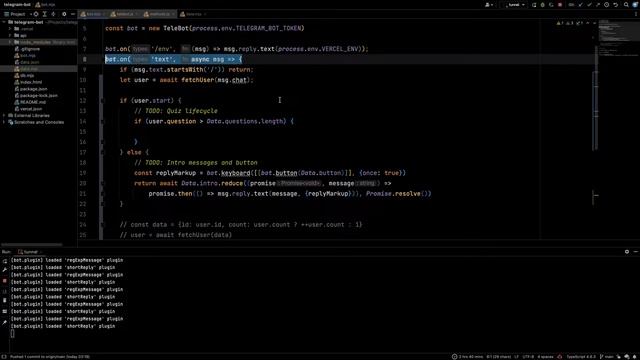Click trash icon in Run panel sidebar
Viewport: 640px width, 360px height.
5,300
